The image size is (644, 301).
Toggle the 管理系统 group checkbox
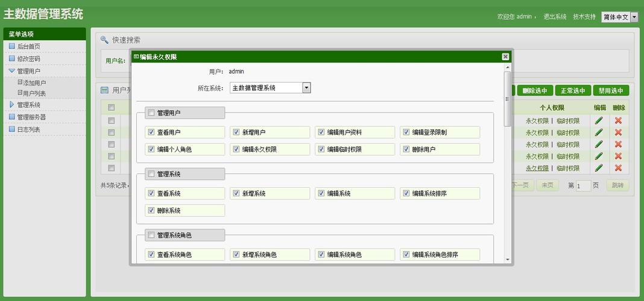(x=151, y=174)
